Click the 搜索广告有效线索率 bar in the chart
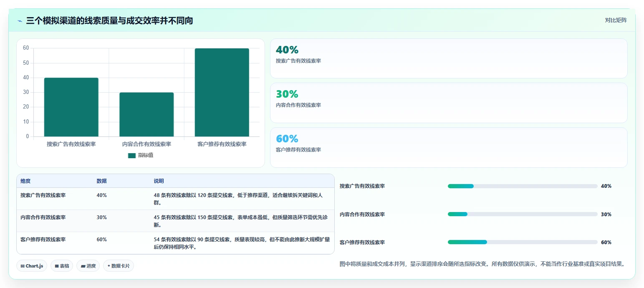The height and width of the screenshot is (288, 644). [71, 107]
